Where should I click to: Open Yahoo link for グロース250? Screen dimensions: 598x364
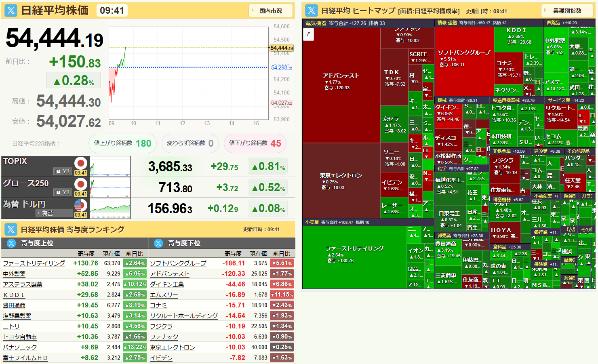pos(63,192)
